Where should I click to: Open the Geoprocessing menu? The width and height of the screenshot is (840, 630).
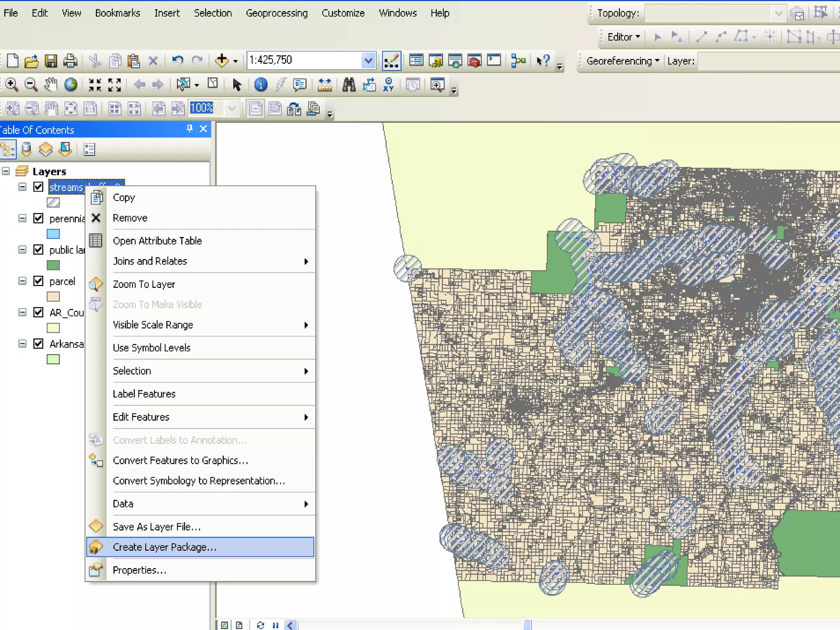[x=276, y=13]
